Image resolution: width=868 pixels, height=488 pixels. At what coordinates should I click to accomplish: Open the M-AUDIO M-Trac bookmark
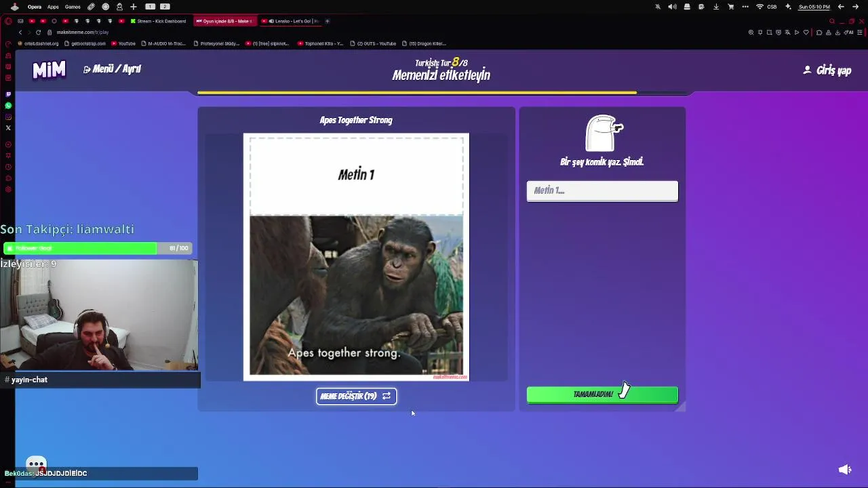pyautogui.click(x=163, y=43)
